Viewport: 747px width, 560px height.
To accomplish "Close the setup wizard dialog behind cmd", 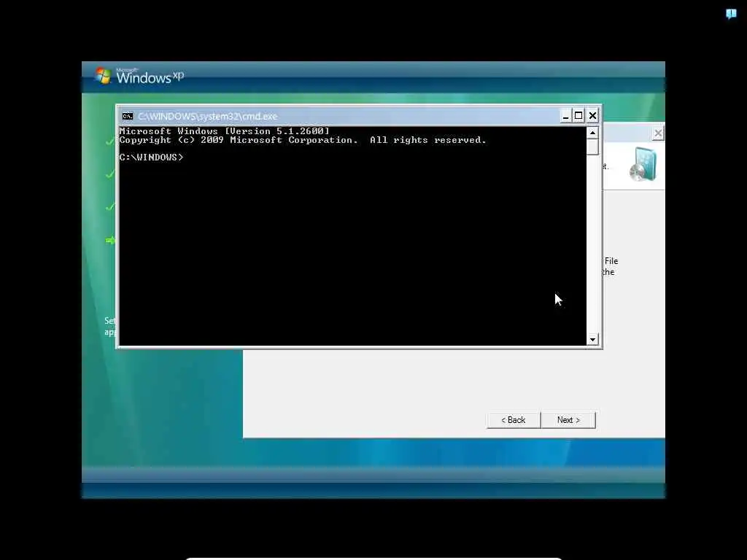I will coord(658,133).
